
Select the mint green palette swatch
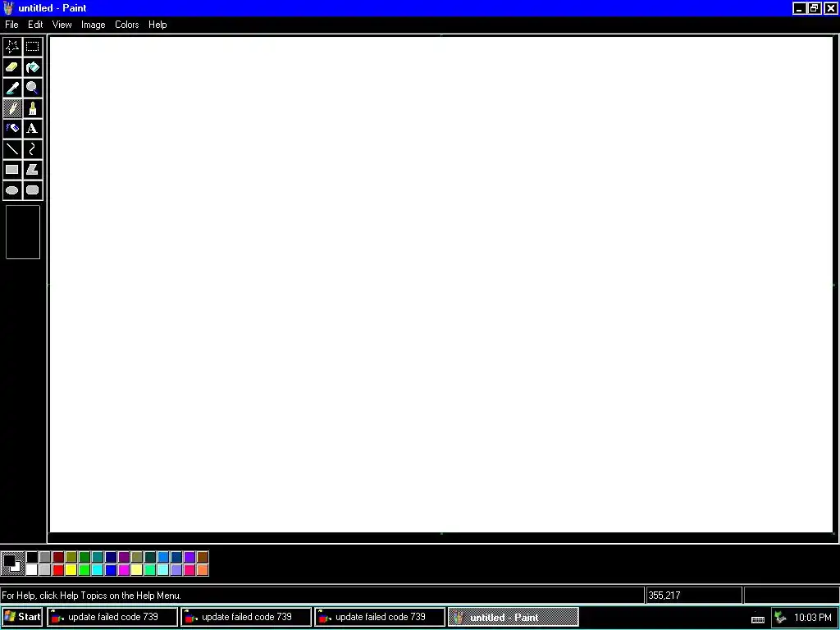pos(150,570)
